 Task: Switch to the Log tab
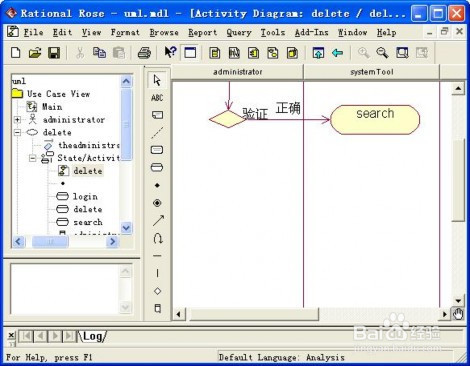pyautogui.click(x=93, y=336)
